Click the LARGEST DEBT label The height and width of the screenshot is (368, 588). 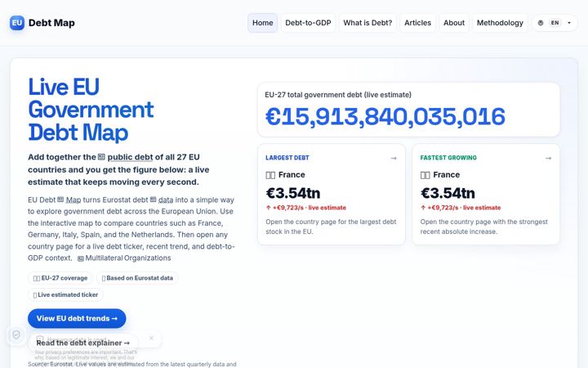(287, 158)
